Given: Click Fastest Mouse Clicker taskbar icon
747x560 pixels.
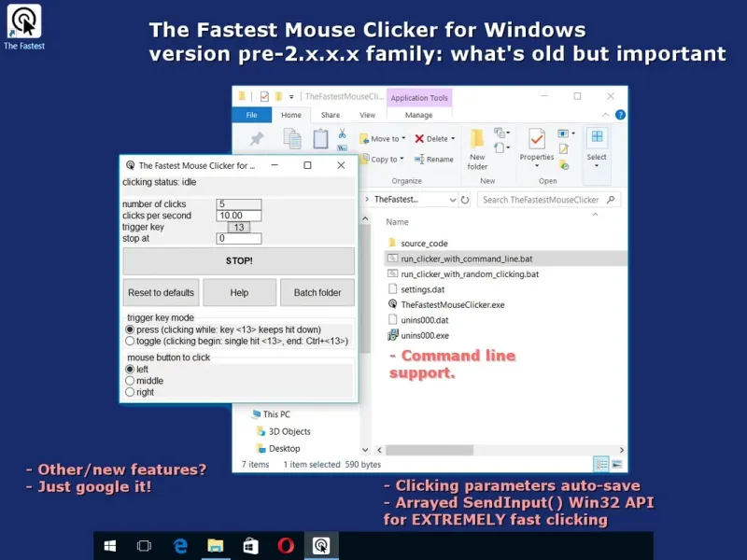Looking at the screenshot, I should click(x=321, y=546).
